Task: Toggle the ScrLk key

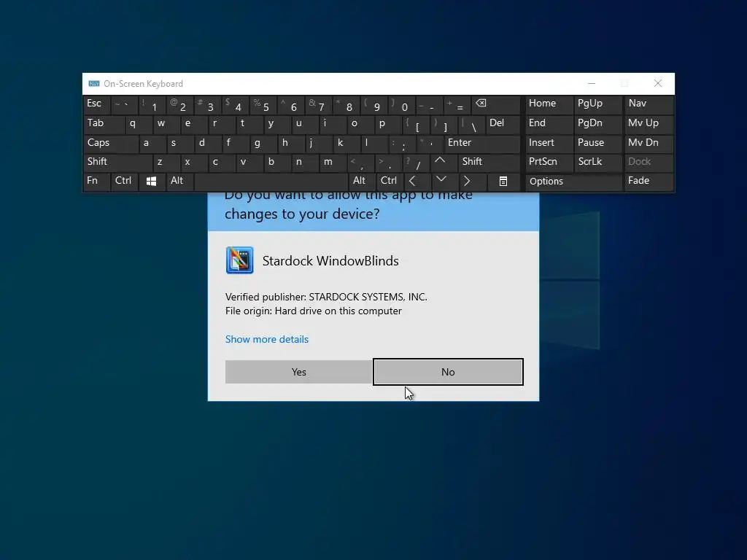Action: click(x=598, y=162)
